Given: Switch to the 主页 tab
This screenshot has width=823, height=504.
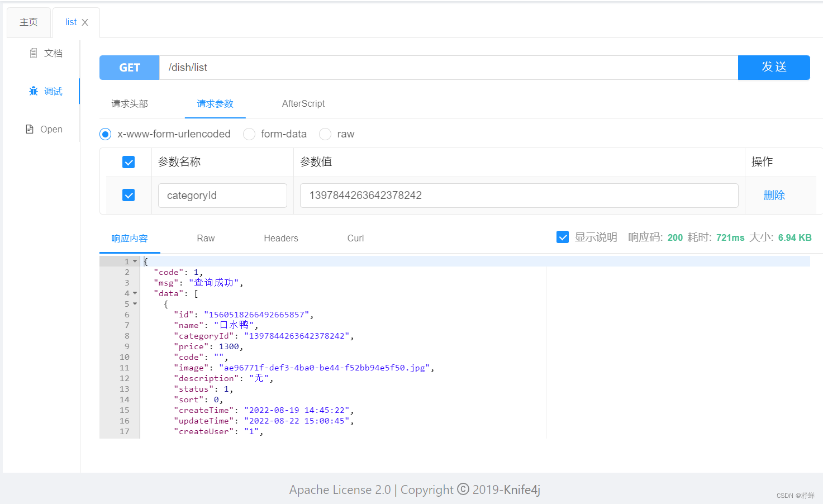Looking at the screenshot, I should pyautogui.click(x=28, y=22).
